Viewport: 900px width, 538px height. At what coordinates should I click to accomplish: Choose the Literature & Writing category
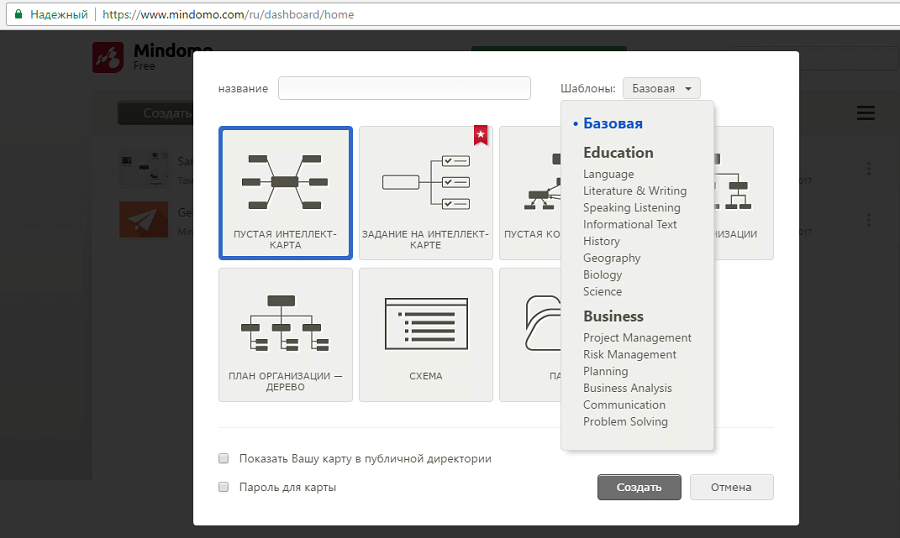635,191
